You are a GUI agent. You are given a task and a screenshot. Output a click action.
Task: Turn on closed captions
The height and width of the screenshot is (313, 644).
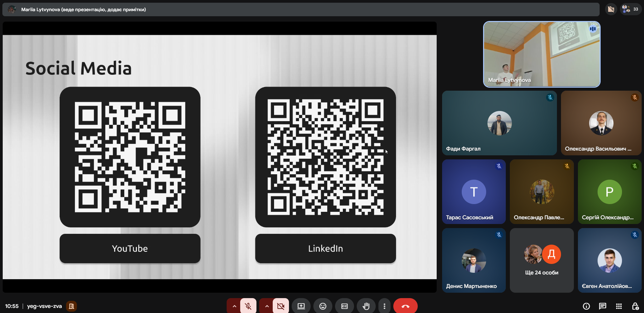[x=345, y=306]
